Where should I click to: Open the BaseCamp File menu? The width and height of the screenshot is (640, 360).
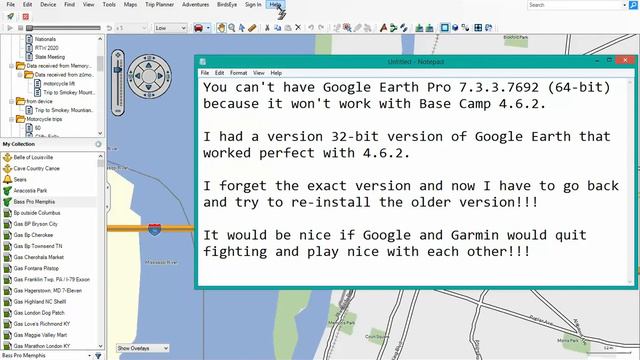point(11,4)
